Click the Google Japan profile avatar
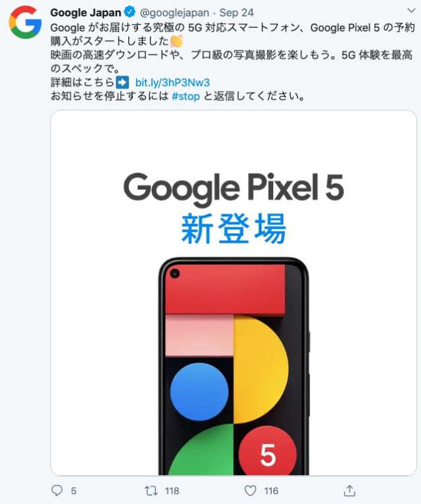This screenshot has height=504, width=421. click(x=25, y=22)
